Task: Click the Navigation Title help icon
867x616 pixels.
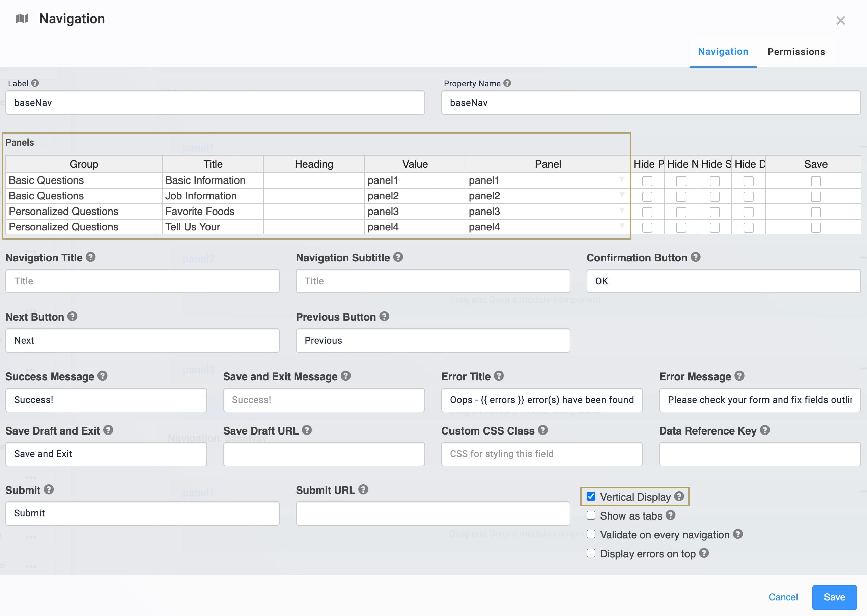Action: point(90,257)
